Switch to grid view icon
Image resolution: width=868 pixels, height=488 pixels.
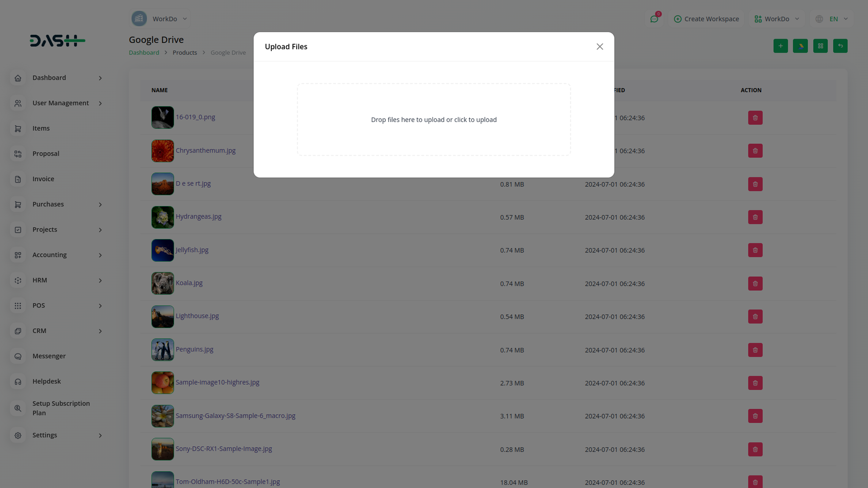(820, 46)
